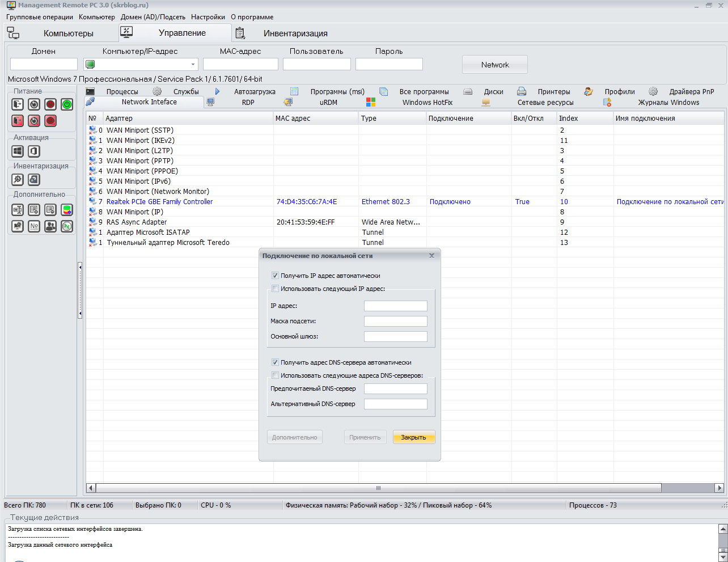Screen dimensions: 728x562
Task: Click the dark red shutdown icon on white background
Action: click(x=50, y=104)
